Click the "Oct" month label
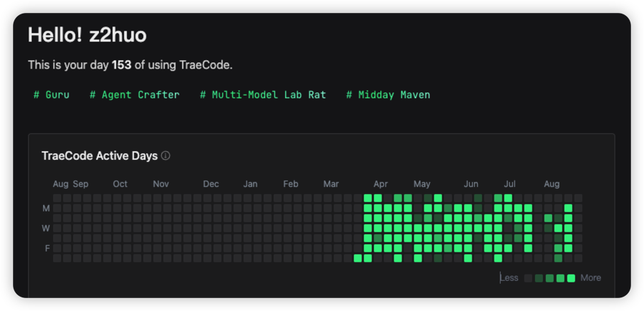Viewport: 644px width, 311px height. point(120,184)
